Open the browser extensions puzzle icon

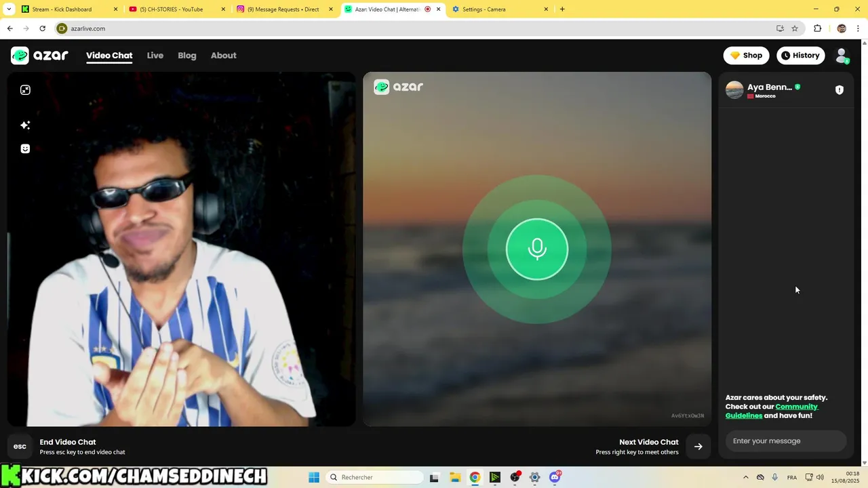pos(817,28)
